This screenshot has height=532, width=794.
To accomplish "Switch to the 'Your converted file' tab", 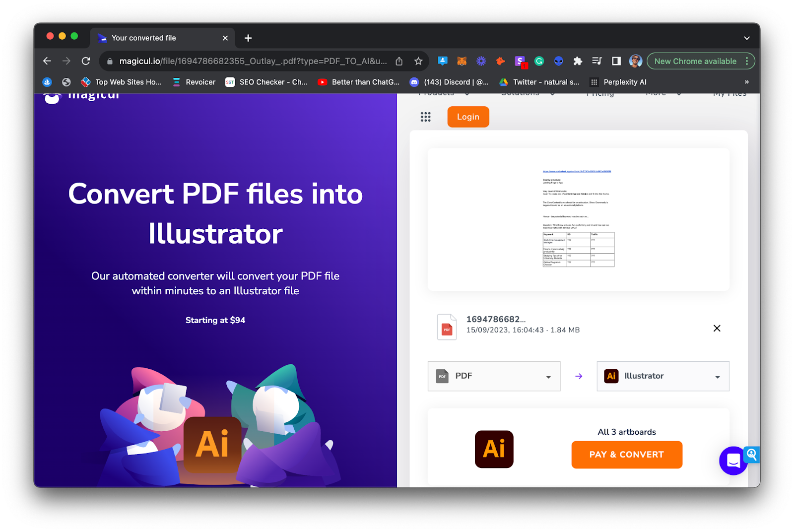I will click(161, 38).
